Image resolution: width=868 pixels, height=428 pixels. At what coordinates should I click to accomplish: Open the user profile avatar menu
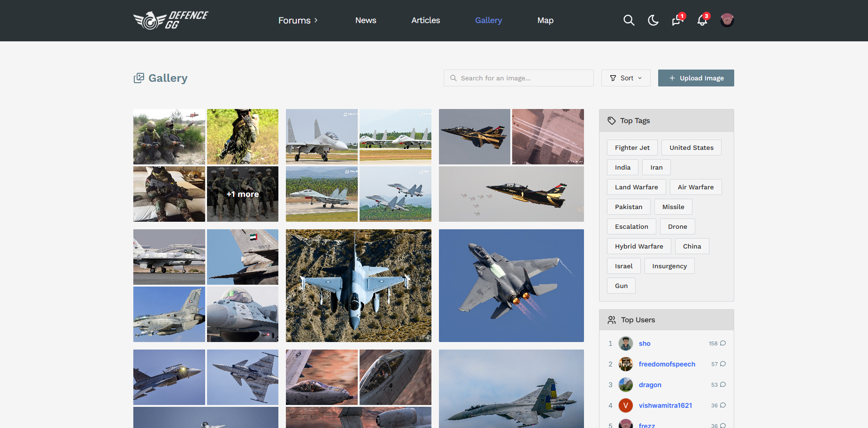click(727, 20)
